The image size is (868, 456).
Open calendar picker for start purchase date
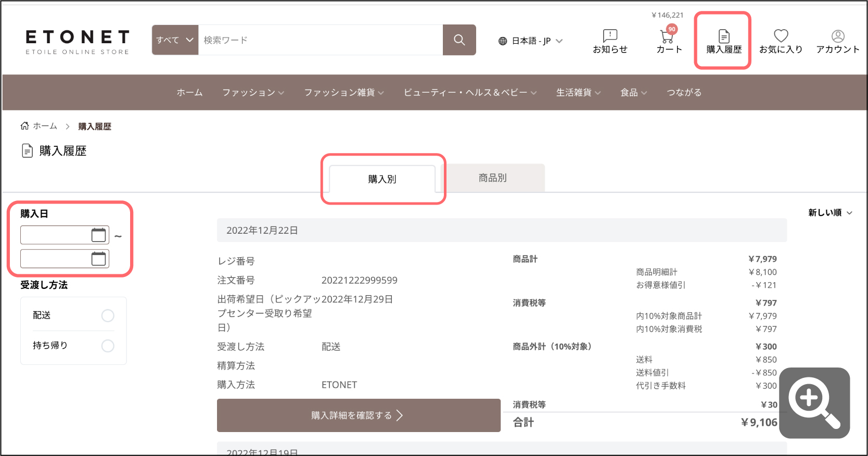point(98,235)
